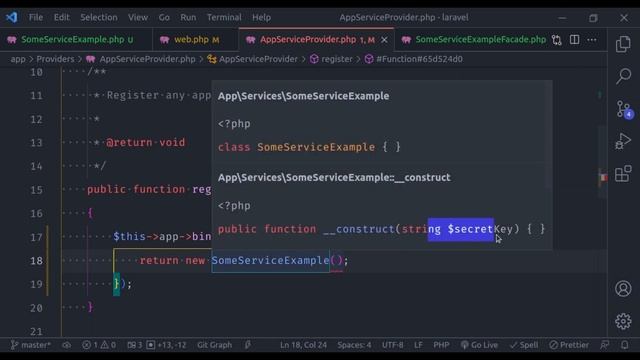Click SomeServiceExample in line 18 code

pos(270,260)
